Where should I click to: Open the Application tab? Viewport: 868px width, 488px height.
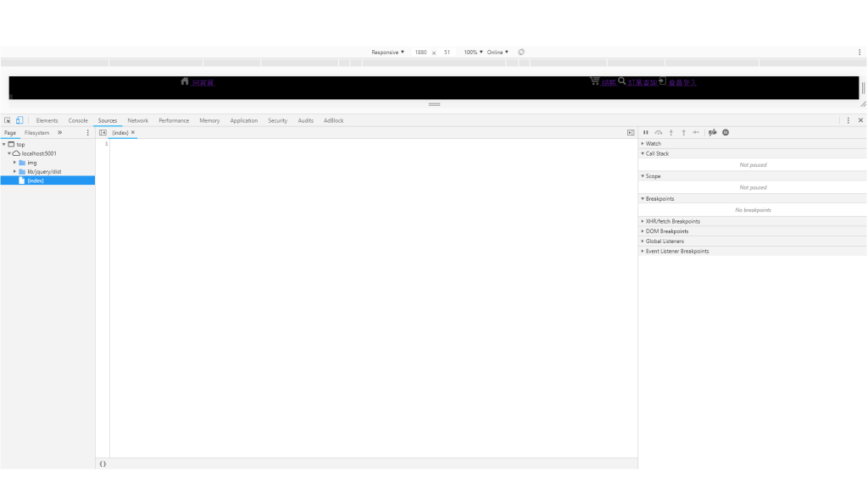pyautogui.click(x=243, y=120)
